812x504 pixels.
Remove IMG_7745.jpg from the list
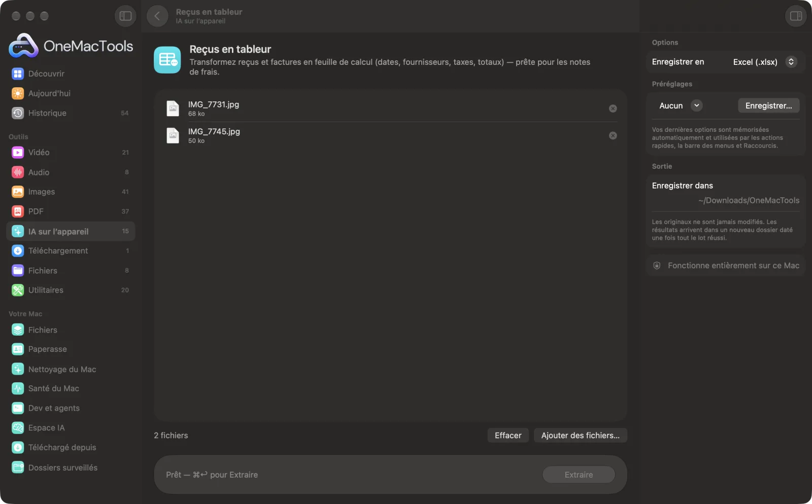pyautogui.click(x=613, y=135)
